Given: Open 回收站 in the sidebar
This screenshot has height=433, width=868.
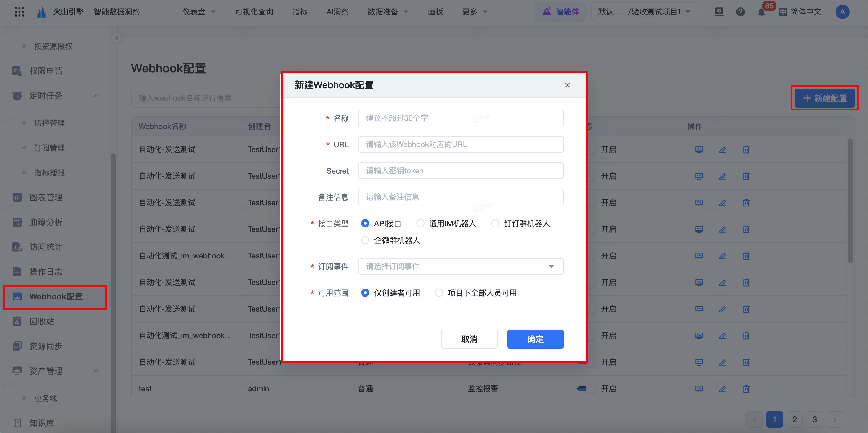Looking at the screenshot, I should point(42,321).
